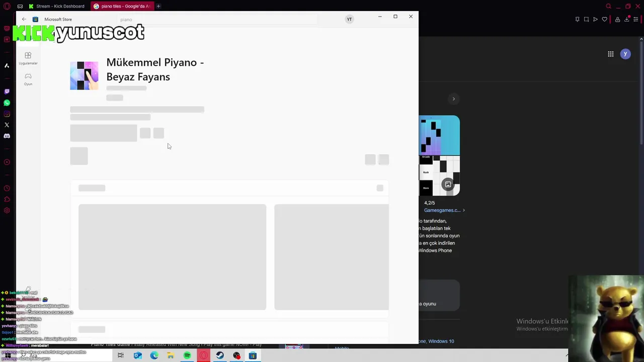Open Google apps grid
This screenshot has height=362, width=644.
610,54
